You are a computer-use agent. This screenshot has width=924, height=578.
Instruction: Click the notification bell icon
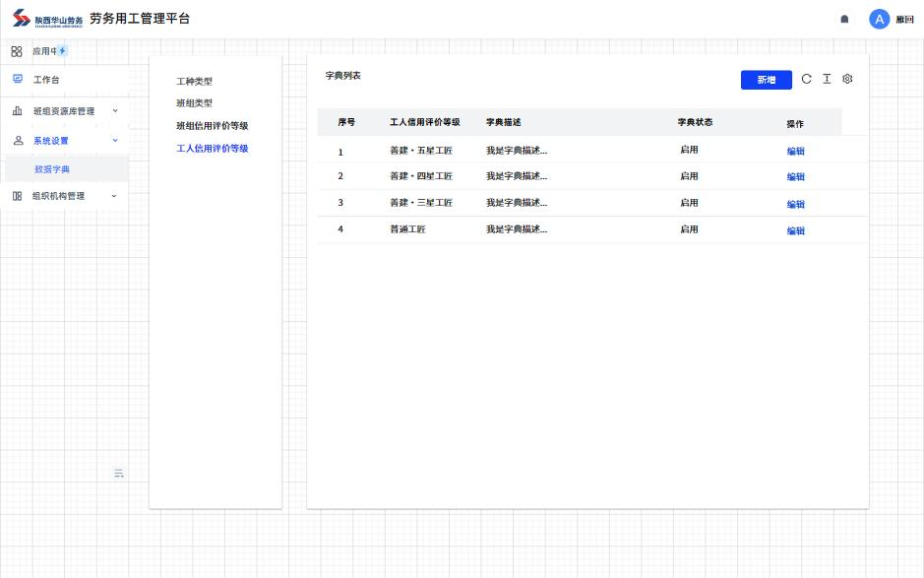point(844,20)
